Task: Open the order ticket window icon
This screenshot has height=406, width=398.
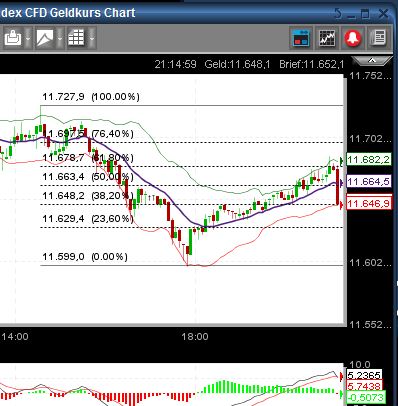Action: coord(301,38)
